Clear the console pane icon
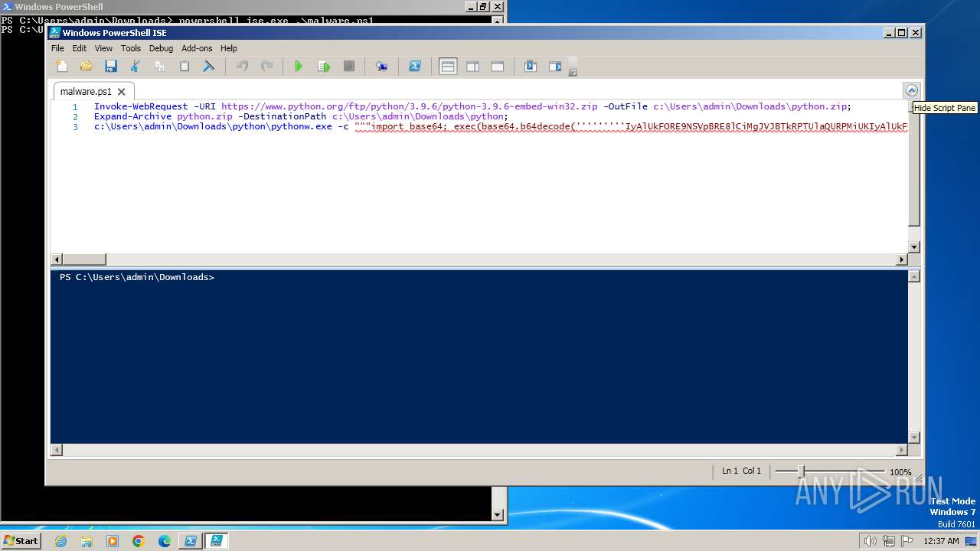The image size is (980, 551). pyautogui.click(x=208, y=67)
